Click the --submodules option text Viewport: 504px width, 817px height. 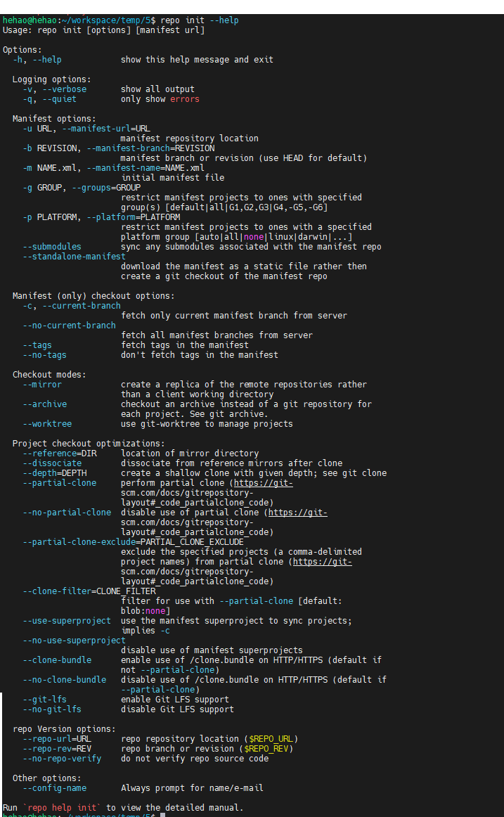[x=52, y=247]
